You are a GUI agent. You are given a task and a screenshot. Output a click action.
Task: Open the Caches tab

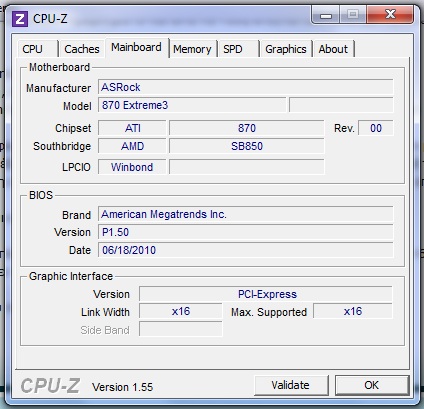[x=82, y=49]
